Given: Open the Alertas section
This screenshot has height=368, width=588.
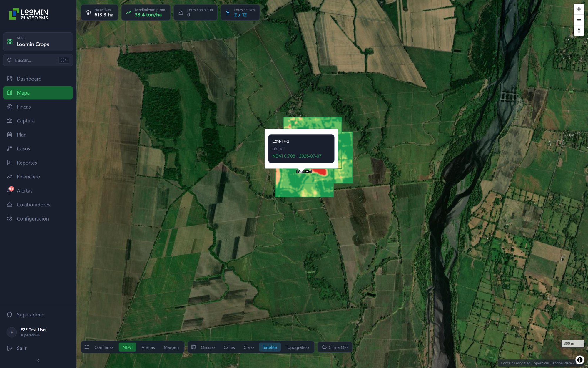Looking at the screenshot, I should 38,190.
